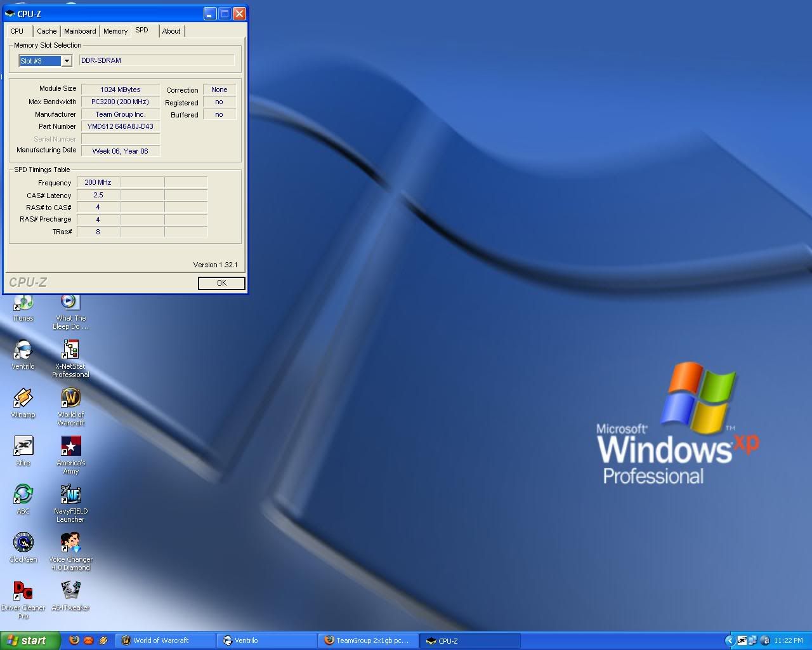Screen dimensions: 812x650
Task: Click the Week 06, Year 06 date value
Action: (x=121, y=151)
